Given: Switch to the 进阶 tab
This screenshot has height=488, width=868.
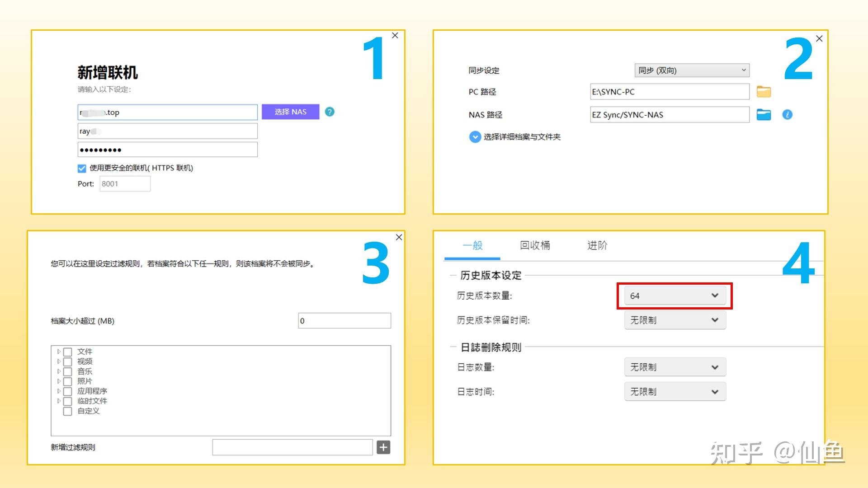Looking at the screenshot, I should (x=597, y=245).
